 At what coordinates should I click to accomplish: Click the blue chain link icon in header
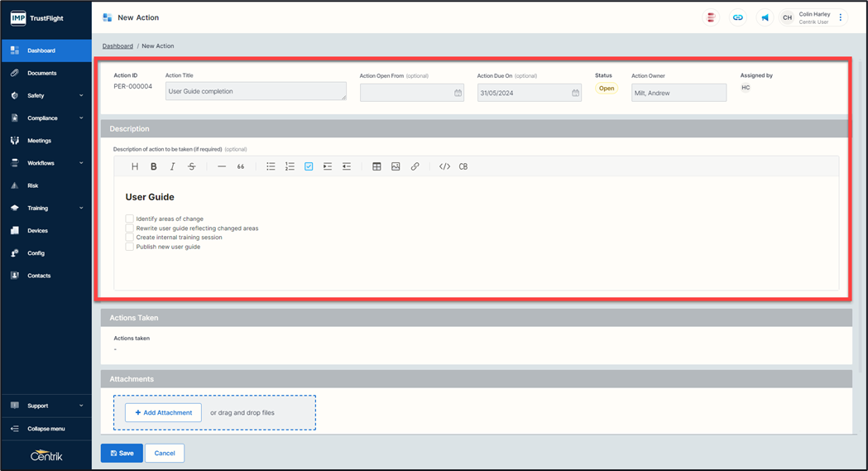(x=737, y=17)
